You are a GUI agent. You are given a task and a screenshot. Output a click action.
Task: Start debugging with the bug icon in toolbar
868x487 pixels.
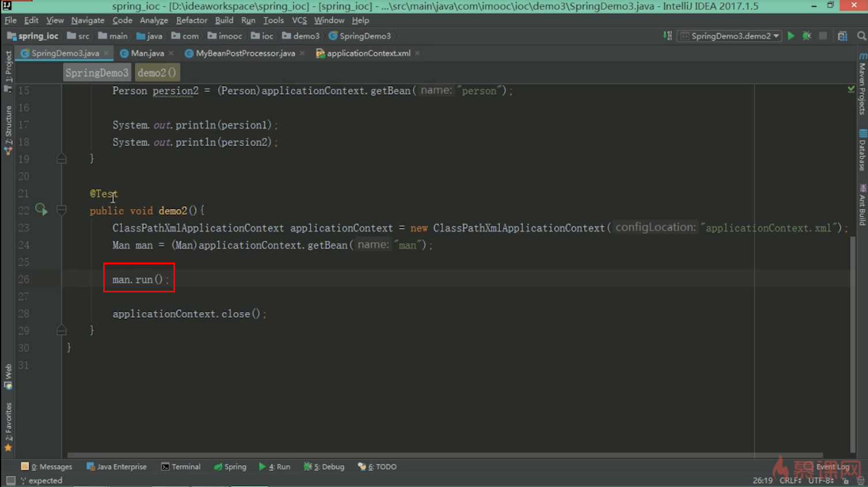pos(807,36)
